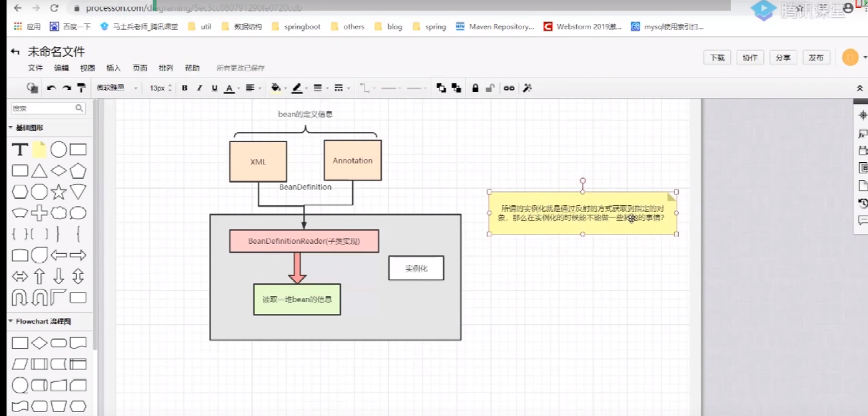This screenshot has height=416, width=868.
Task: Select the triangle shape
Action: 39,171
